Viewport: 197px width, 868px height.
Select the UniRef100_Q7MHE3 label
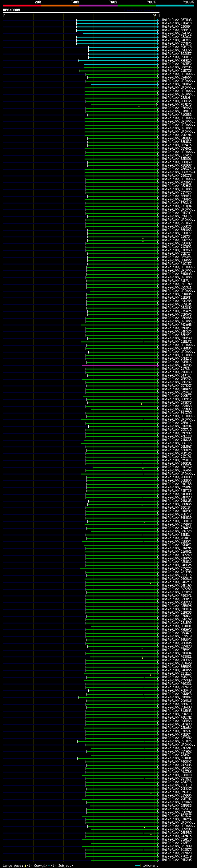pyautogui.click(x=177, y=111)
